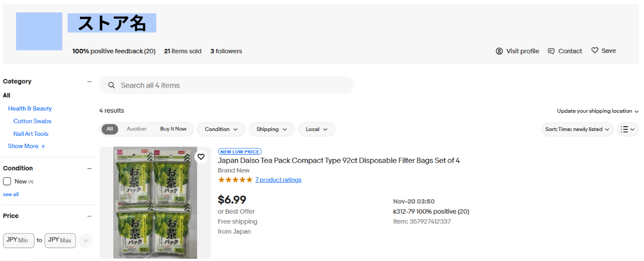Collapse the Price filter section

(x=90, y=216)
